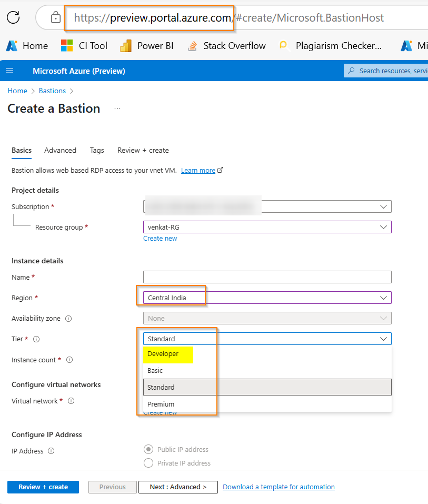Click the Availability zone info icon
Viewport: 428px width, 504px height.
pos(68,319)
